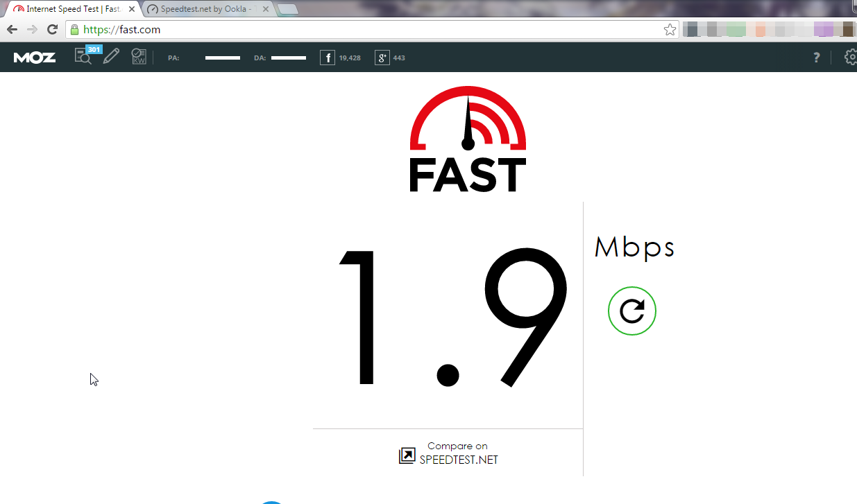Click the green refresh speed test button
This screenshot has height=504, width=857.
(631, 311)
